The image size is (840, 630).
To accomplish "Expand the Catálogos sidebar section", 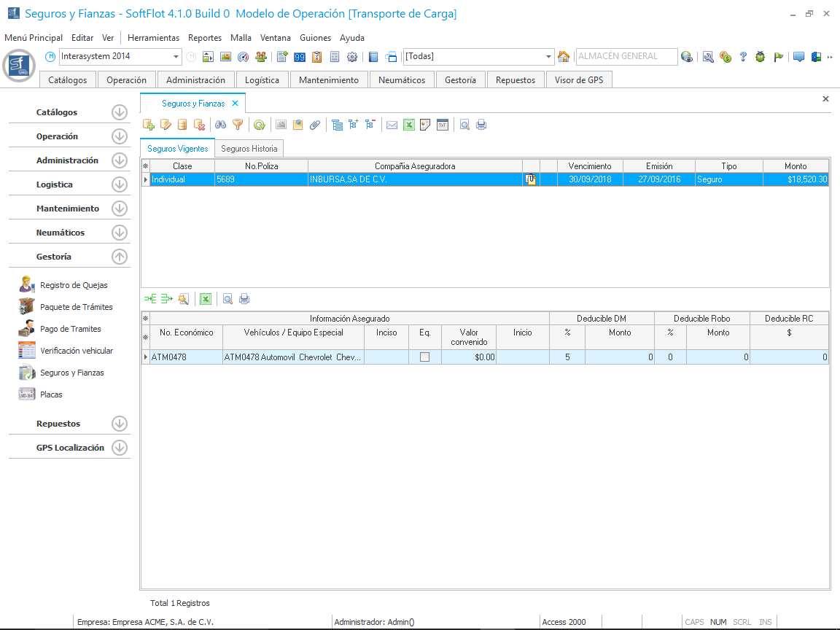I will pos(120,112).
